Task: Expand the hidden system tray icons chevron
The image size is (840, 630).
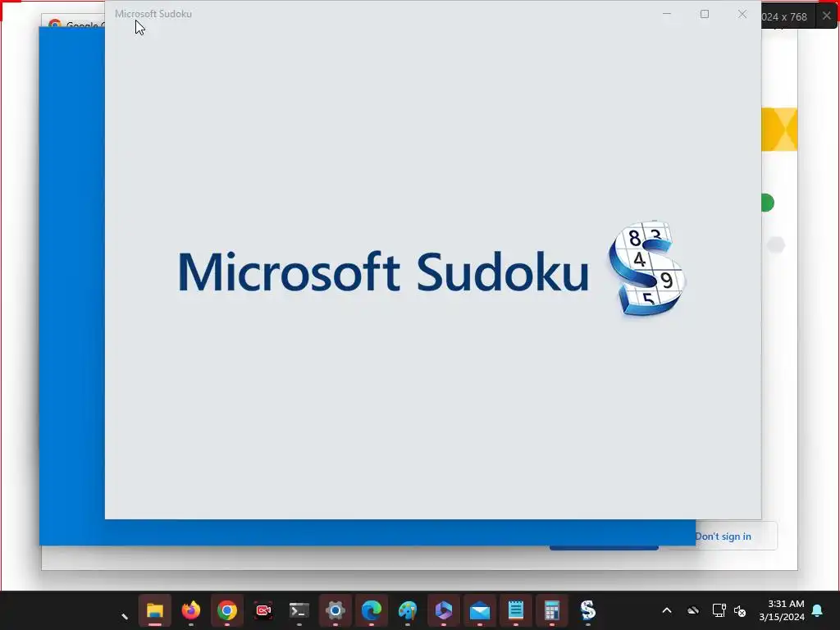Action: (667, 610)
